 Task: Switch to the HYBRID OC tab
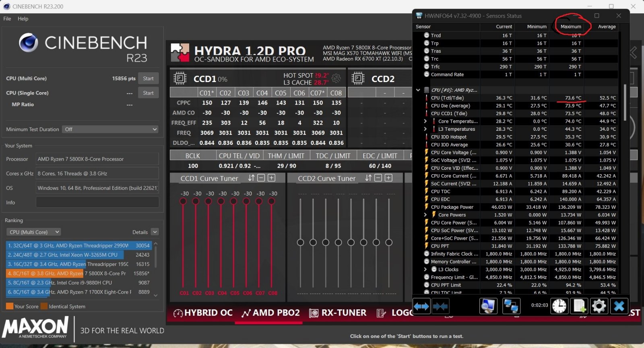(203, 313)
